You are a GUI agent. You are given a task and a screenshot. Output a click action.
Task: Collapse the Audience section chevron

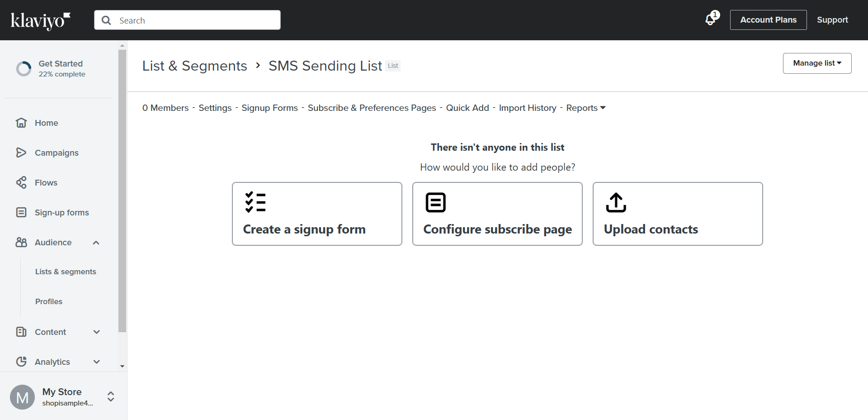coord(96,243)
